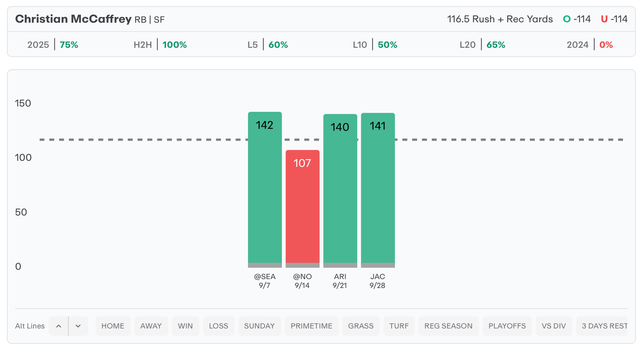Select the GRASS surface filter
Image resolution: width=644 pixels, height=354 pixels.
point(361,326)
